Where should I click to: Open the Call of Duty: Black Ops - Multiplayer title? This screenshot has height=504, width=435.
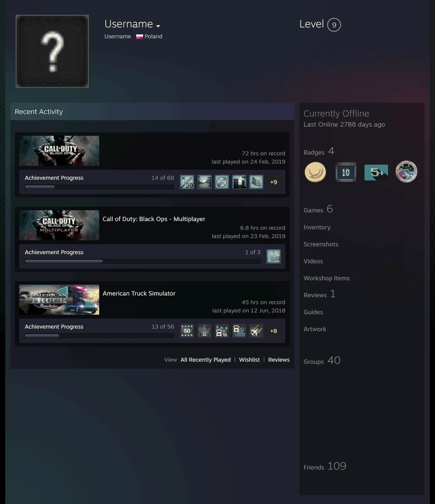[x=154, y=219]
